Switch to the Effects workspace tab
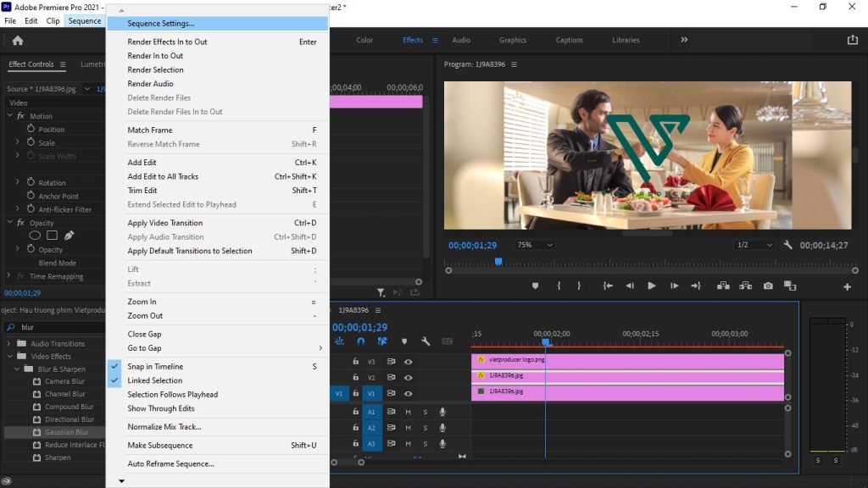 coord(413,39)
